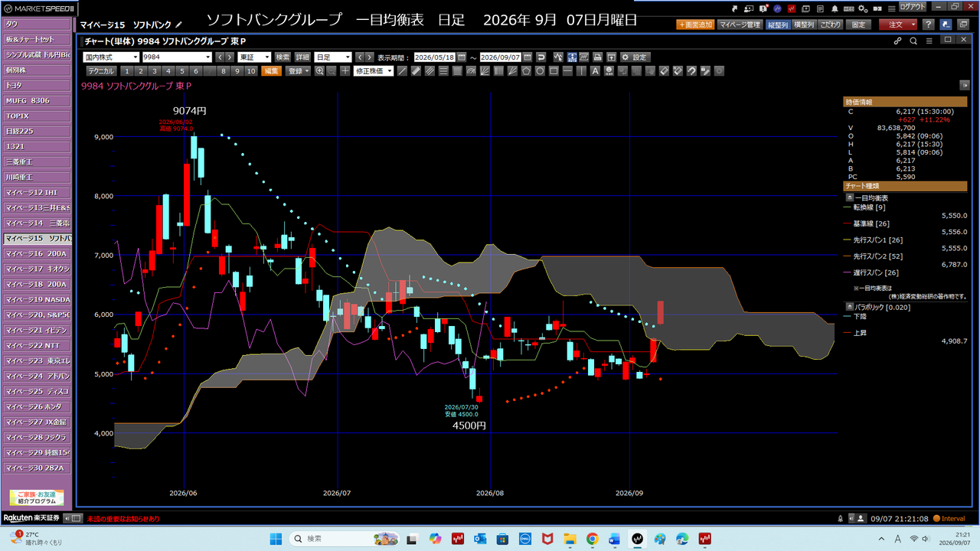Select the text annotation A tool
Image resolution: width=980 pixels, height=551 pixels.
click(595, 71)
